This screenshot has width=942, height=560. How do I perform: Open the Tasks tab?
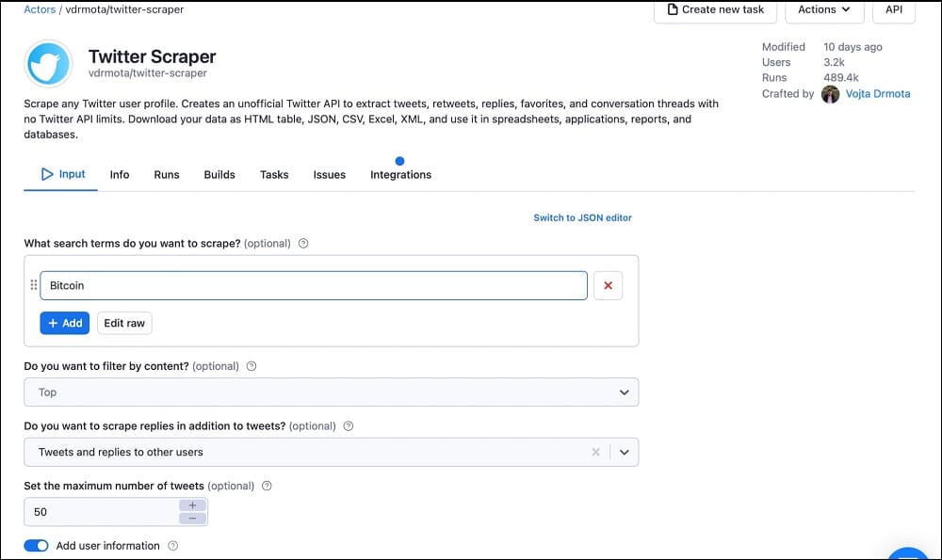pos(274,175)
